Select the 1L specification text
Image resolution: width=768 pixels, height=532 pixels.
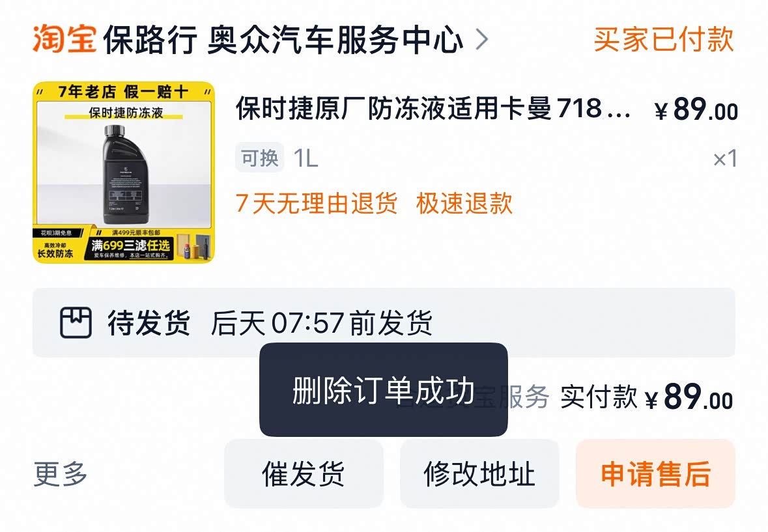306,158
